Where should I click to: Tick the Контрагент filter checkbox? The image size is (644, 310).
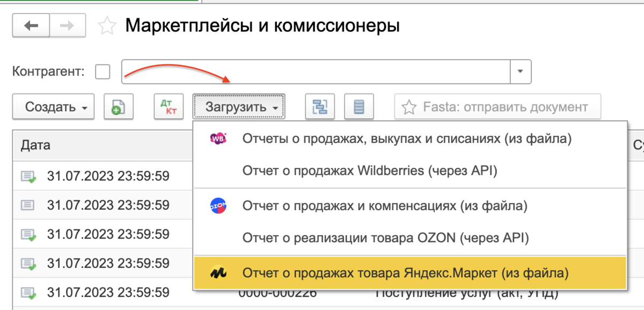(x=103, y=71)
